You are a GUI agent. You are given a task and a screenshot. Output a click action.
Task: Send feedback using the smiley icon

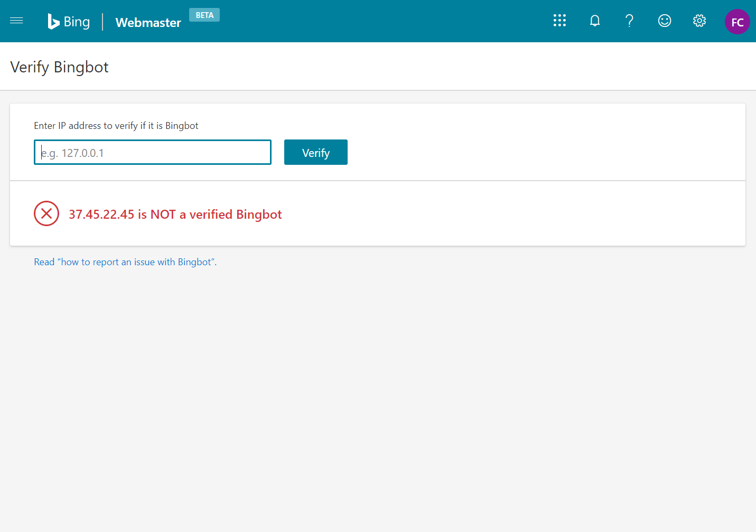point(664,21)
